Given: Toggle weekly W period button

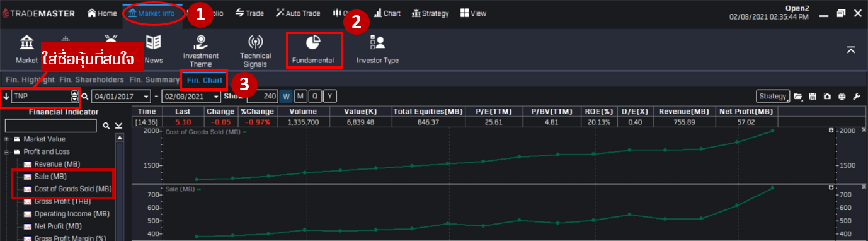Looking at the screenshot, I should coord(286,97).
